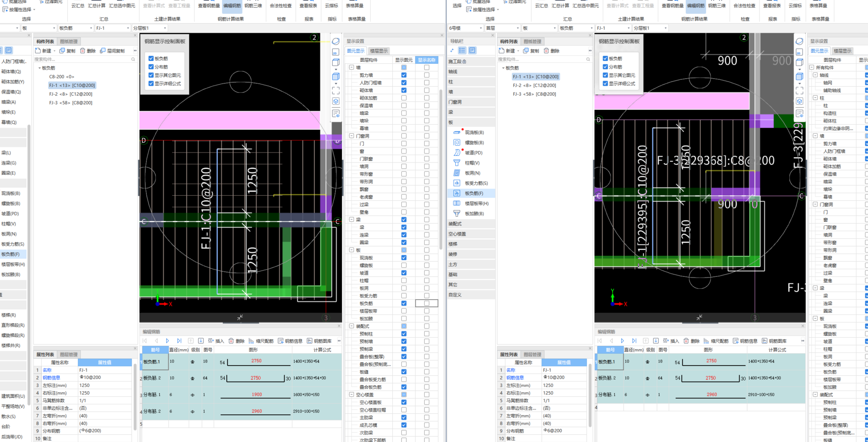Uncheck 板负筋 in left rebar display panel
The height and width of the screenshot is (442, 868).
tap(151, 58)
